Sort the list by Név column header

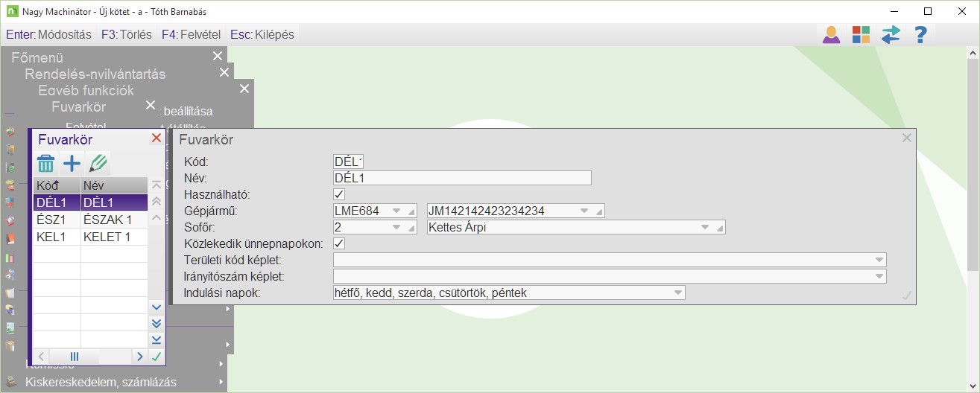coord(114,186)
